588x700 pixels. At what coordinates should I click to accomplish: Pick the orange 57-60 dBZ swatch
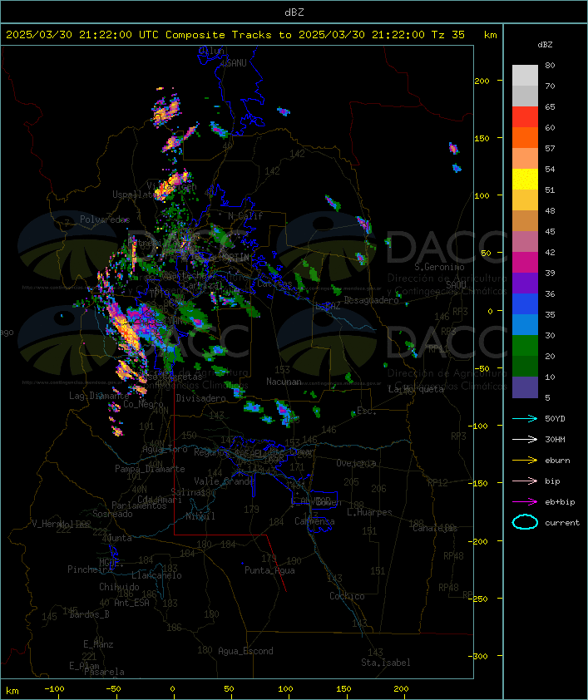coord(525,137)
